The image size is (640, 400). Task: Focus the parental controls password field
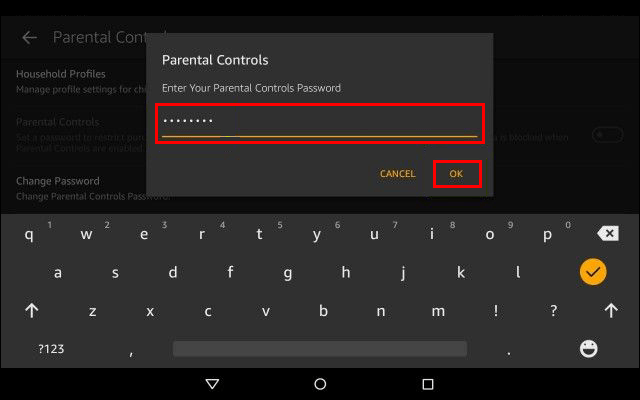pos(320,123)
